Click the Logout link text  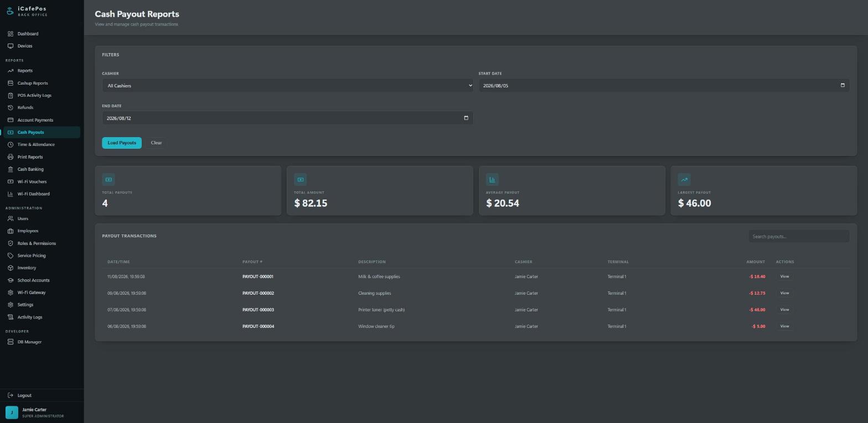coord(24,395)
